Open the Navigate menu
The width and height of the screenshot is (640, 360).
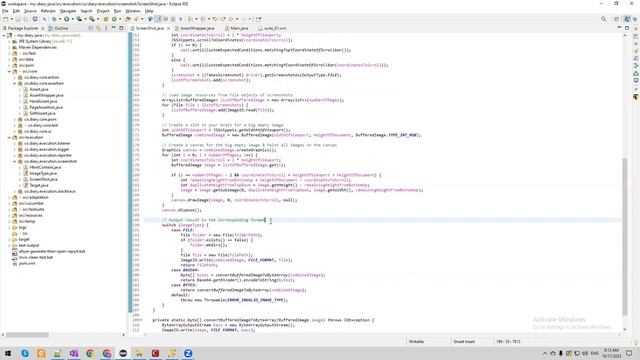tap(68, 11)
